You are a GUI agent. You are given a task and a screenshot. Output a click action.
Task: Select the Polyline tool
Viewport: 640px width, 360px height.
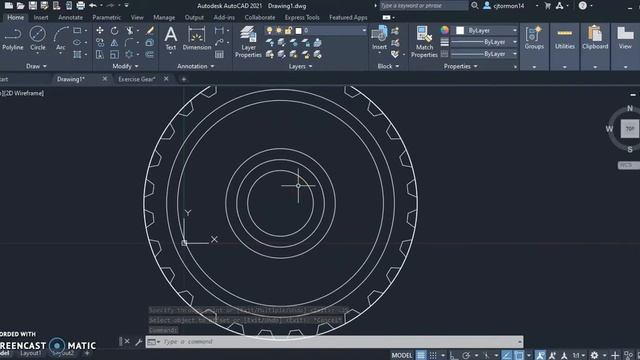point(13,38)
